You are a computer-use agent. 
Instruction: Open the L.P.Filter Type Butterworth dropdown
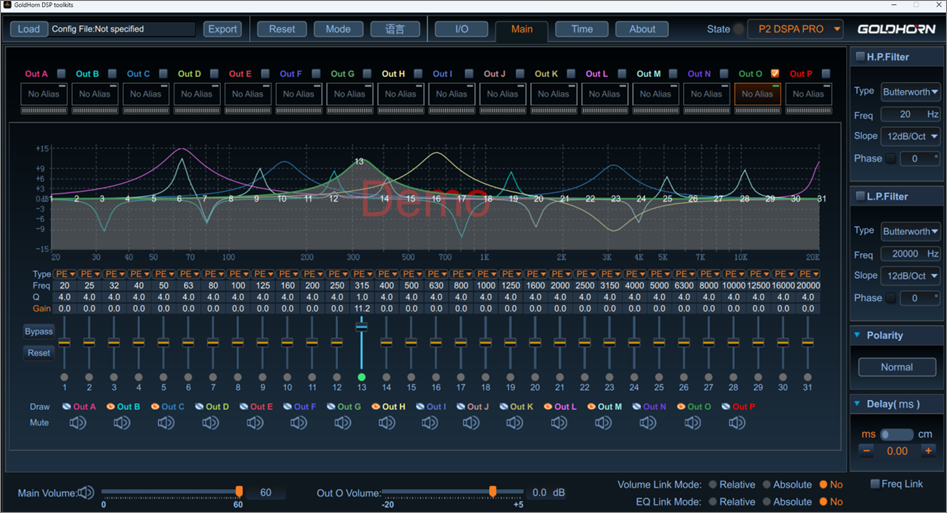coord(910,231)
